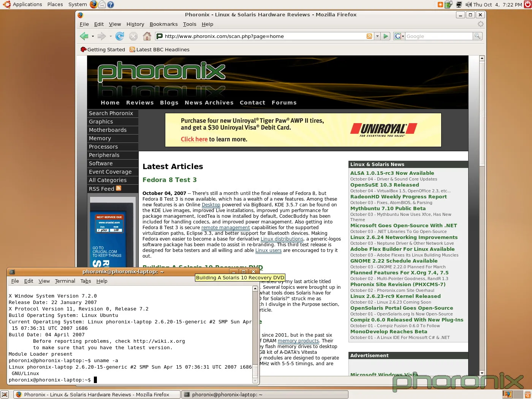Click the Firefox page vertical scrollbar

pos(482,216)
